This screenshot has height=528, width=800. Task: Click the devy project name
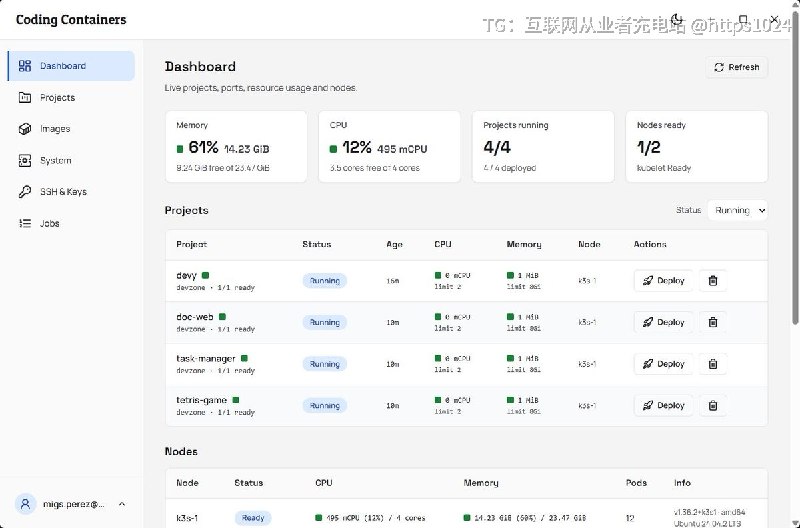point(186,275)
